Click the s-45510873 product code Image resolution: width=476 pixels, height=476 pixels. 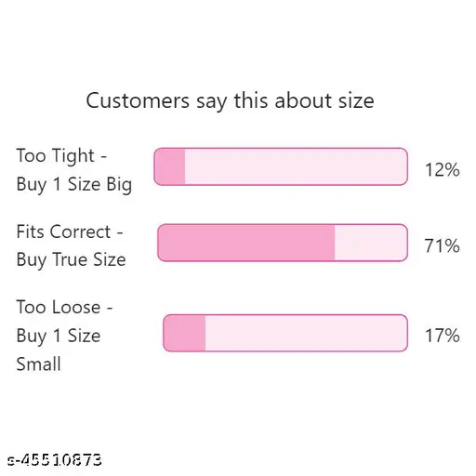[x=55, y=460]
